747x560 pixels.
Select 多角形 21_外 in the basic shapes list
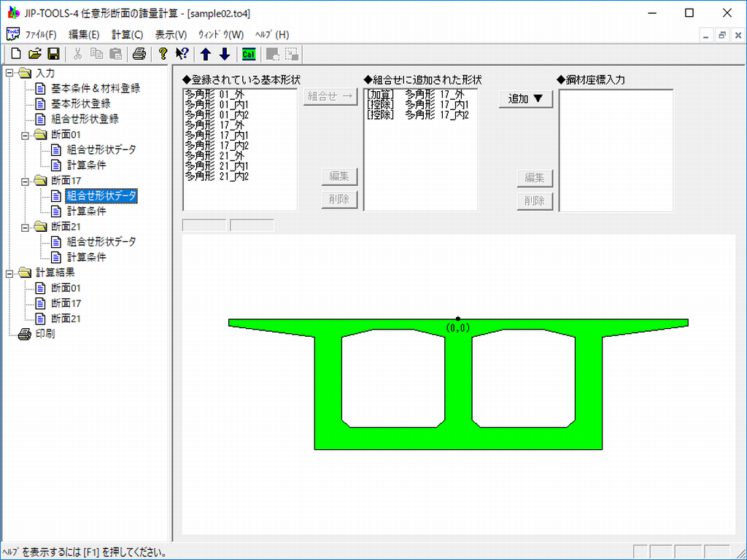[217, 155]
